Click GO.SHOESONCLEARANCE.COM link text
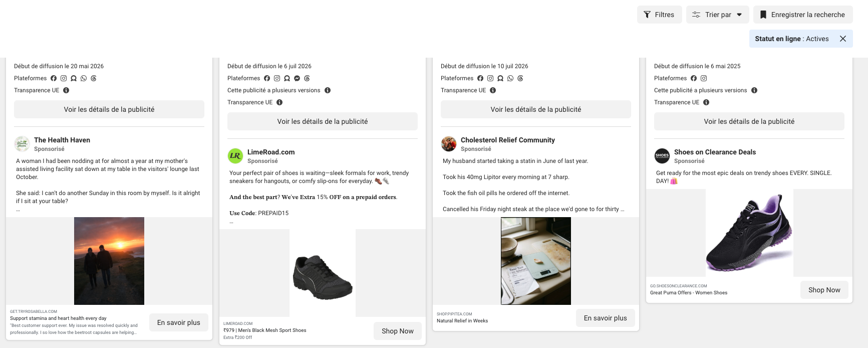The image size is (868, 348). coord(679,286)
